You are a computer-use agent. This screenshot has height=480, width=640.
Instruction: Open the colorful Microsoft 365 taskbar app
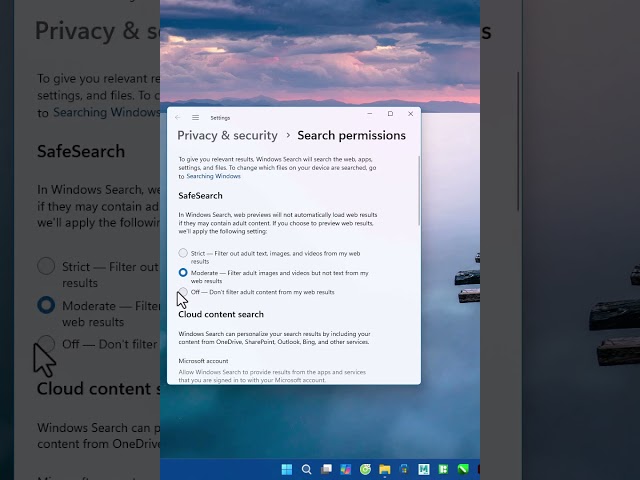[x=346, y=469]
